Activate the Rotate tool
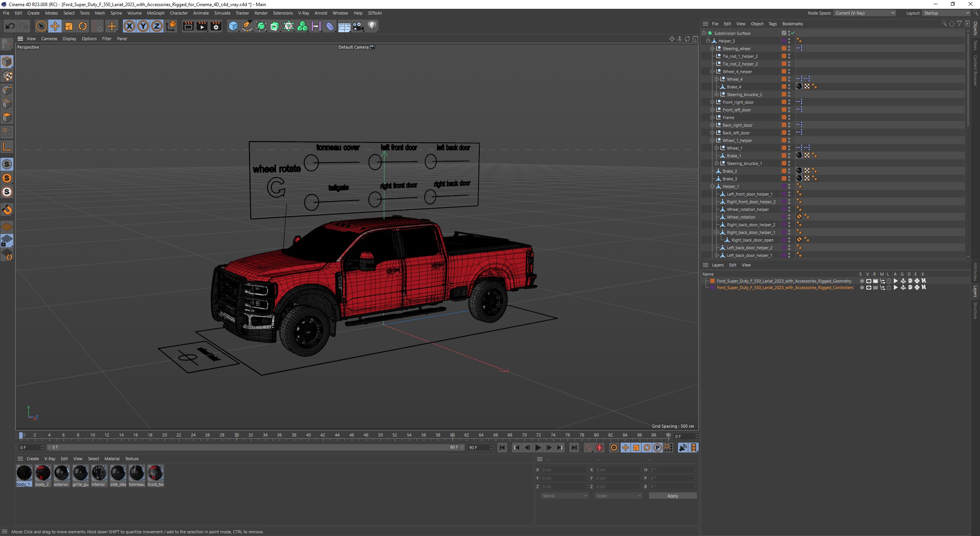Screen dimensions: 980x536 83,26
